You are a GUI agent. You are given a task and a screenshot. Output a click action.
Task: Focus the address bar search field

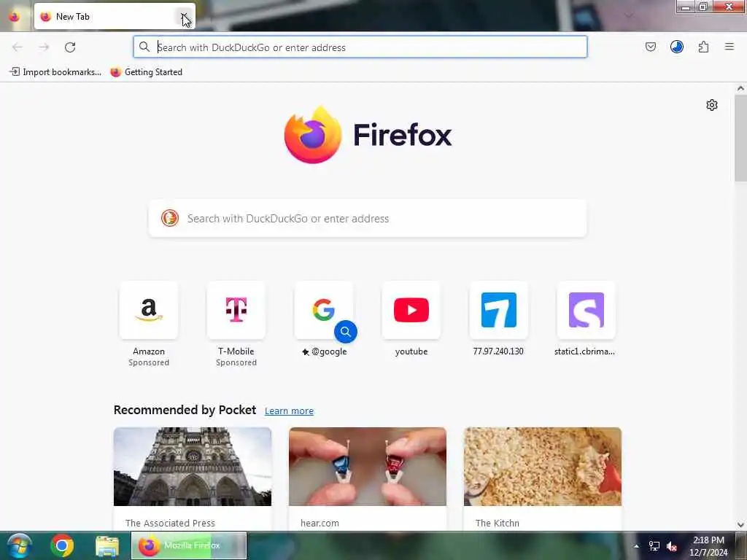click(x=360, y=47)
